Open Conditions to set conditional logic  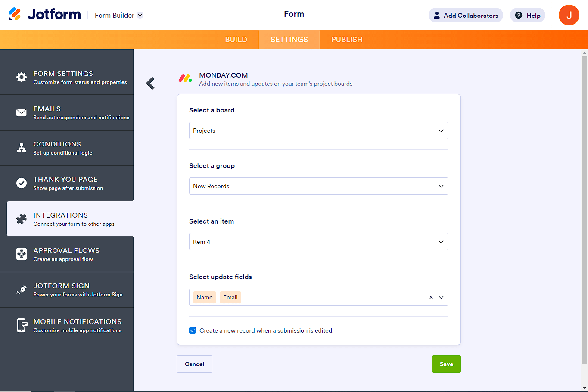(21, 148)
